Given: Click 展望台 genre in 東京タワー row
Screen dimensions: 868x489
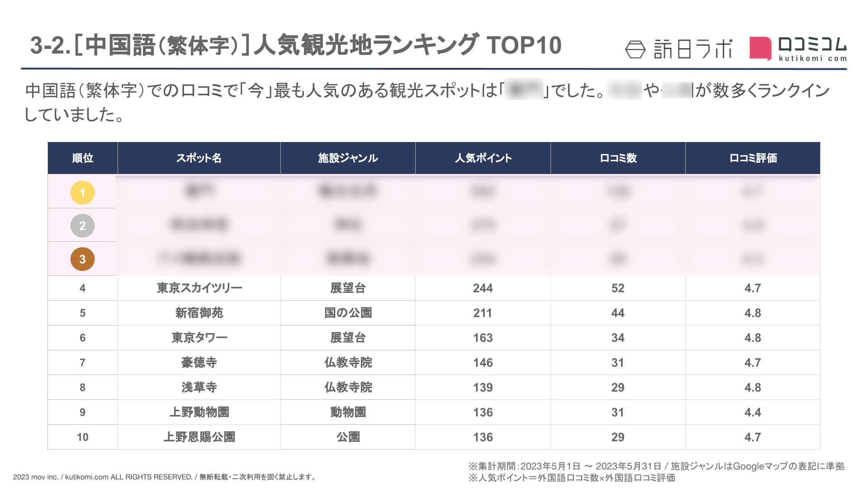Looking at the screenshot, I should coord(348,338).
